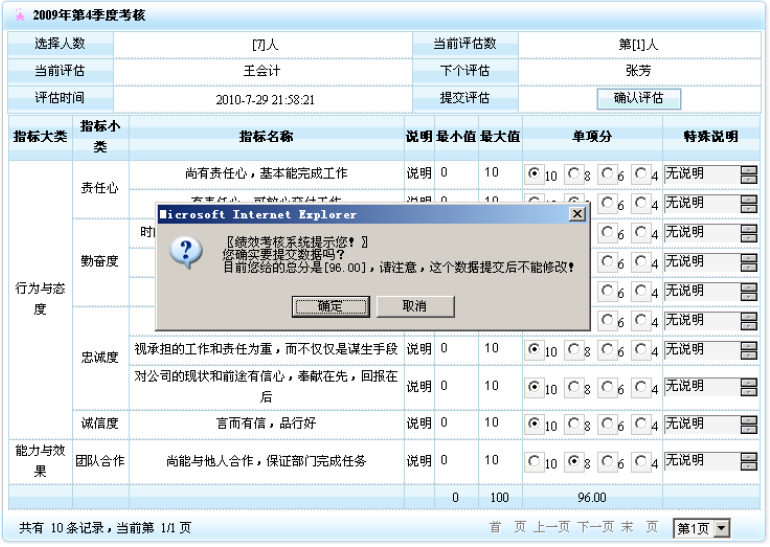The image size is (770, 547).
Task: Select score 4 for 言而有信，品行好
Action: (x=641, y=423)
